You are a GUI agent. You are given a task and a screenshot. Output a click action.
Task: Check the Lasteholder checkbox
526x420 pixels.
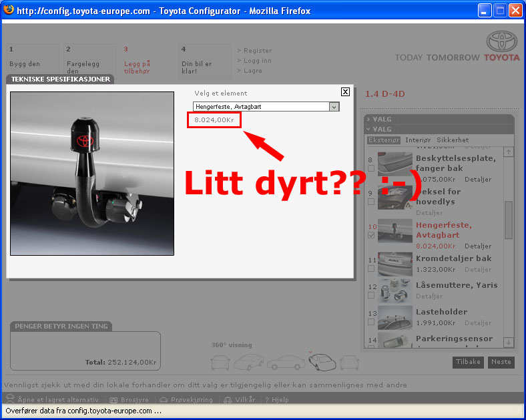[371, 322]
